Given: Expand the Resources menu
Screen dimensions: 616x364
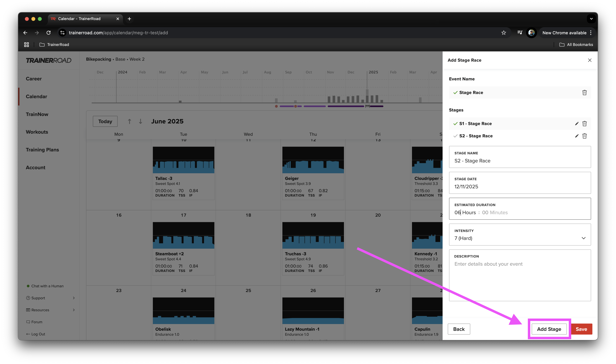Looking at the screenshot, I should coord(50,310).
